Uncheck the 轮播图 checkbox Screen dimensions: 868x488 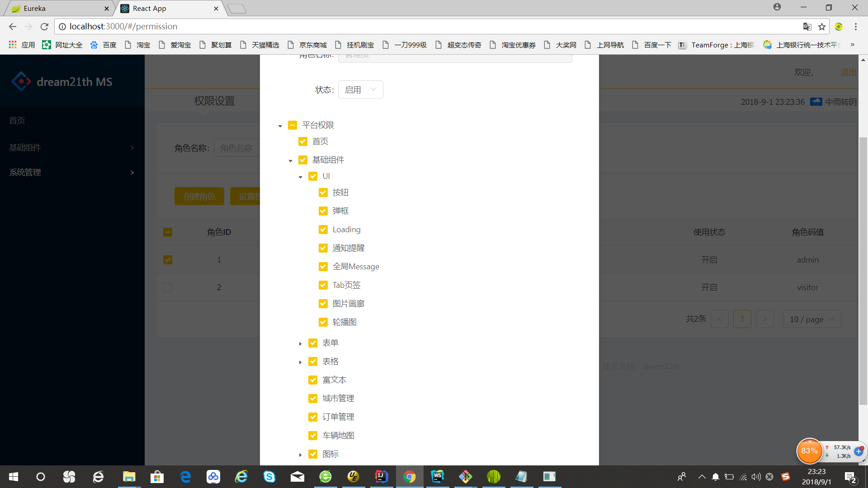coord(323,322)
